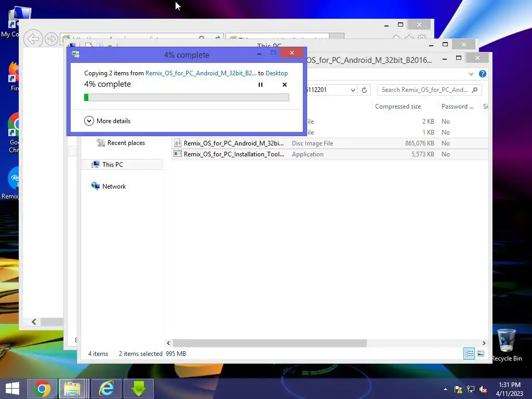Click forward arrow in Internet Explorer window
Image resolution: width=532 pixels, height=399 pixels.
click(x=51, y=38)
